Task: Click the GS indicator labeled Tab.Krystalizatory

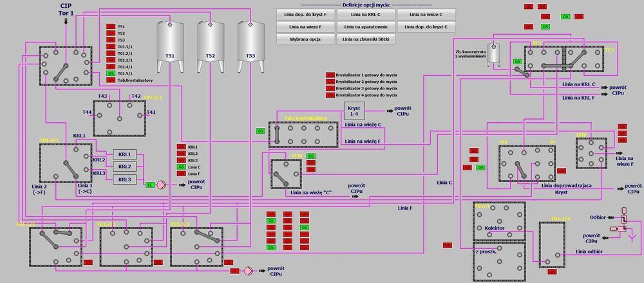Action: 111,80
